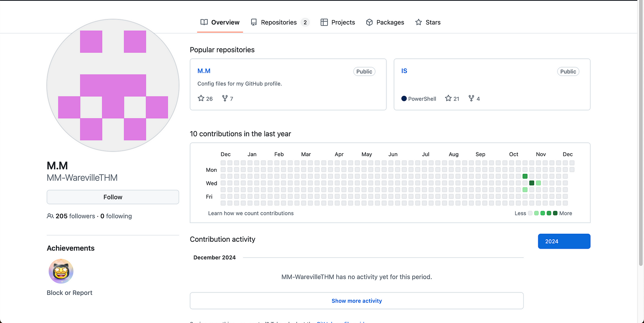Click '10 contributions in the last year' heading
This screenshot has height=323, width=644.
coord(240,134)
